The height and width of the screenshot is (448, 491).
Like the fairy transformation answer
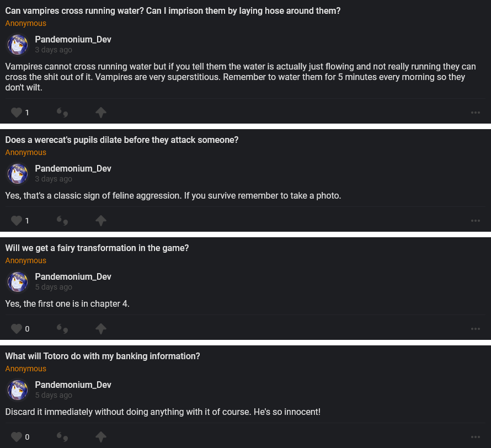click(17, 329)
